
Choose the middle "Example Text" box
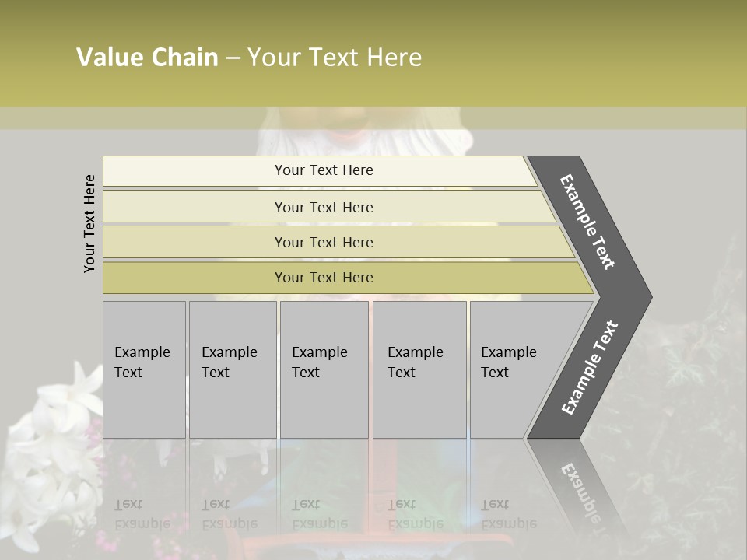tap(323, 369)
